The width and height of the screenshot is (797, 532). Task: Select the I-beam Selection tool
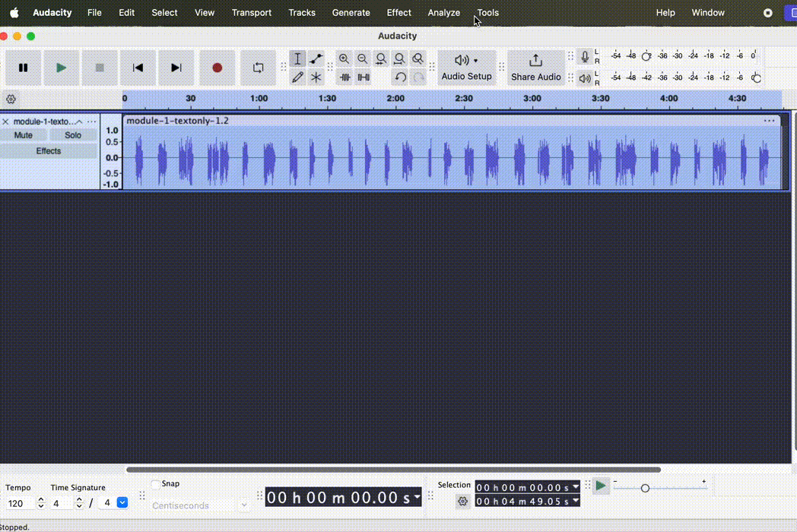click(x=297, y=59)
